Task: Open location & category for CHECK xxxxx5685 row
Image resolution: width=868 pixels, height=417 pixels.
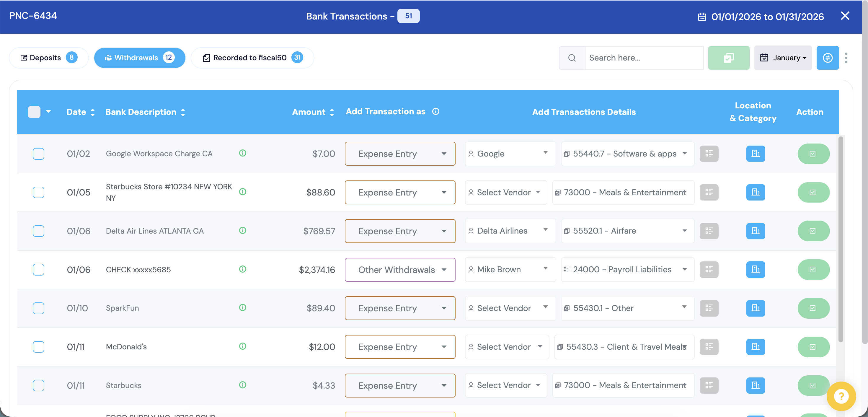Action: pos(756,270)
